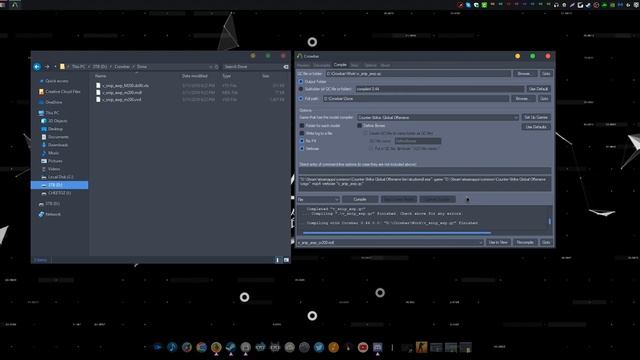Open compiled model file dropdown at bottom
640x360 pixels.
[390, 242]
